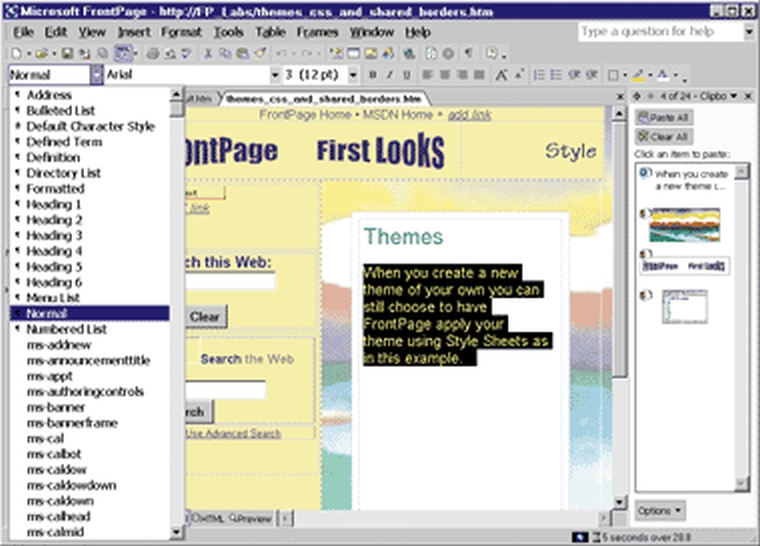Click the Refresh toolbar icon

coord(431,53)
